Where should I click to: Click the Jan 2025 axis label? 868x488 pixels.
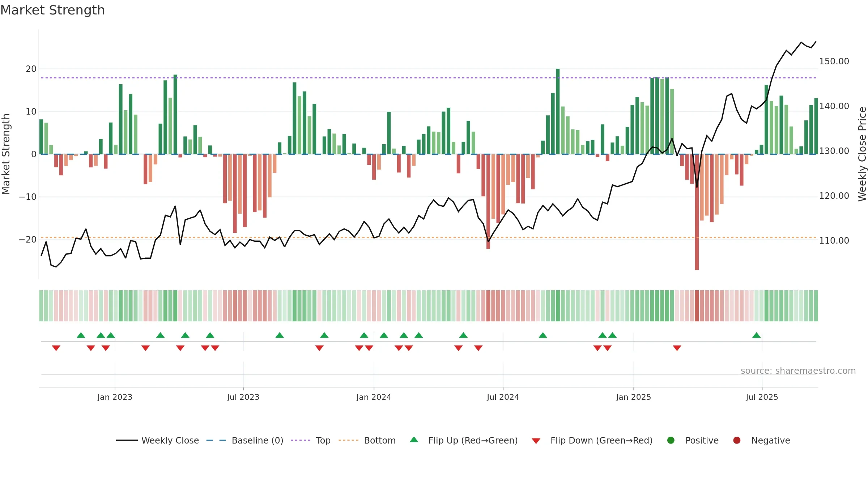click(633, 397)
